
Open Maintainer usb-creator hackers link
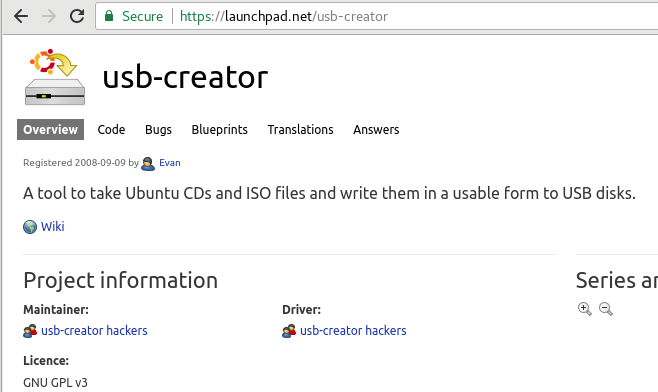coord(94,331)
